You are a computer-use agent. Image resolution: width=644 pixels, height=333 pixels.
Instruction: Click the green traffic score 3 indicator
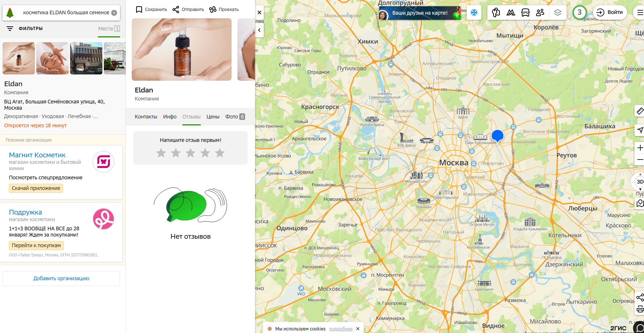(579, 12)
